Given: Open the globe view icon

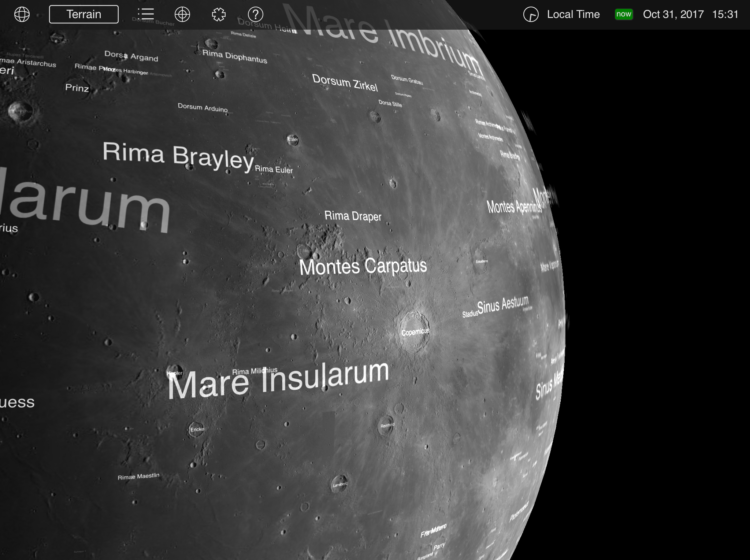Looking at the screenshot, I should coord(22,14).
